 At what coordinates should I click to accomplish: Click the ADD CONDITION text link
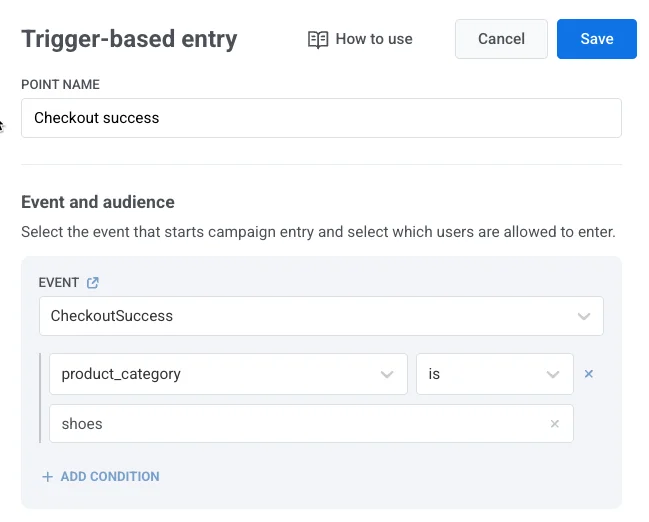pyautogui.click(x=110, y=477)
